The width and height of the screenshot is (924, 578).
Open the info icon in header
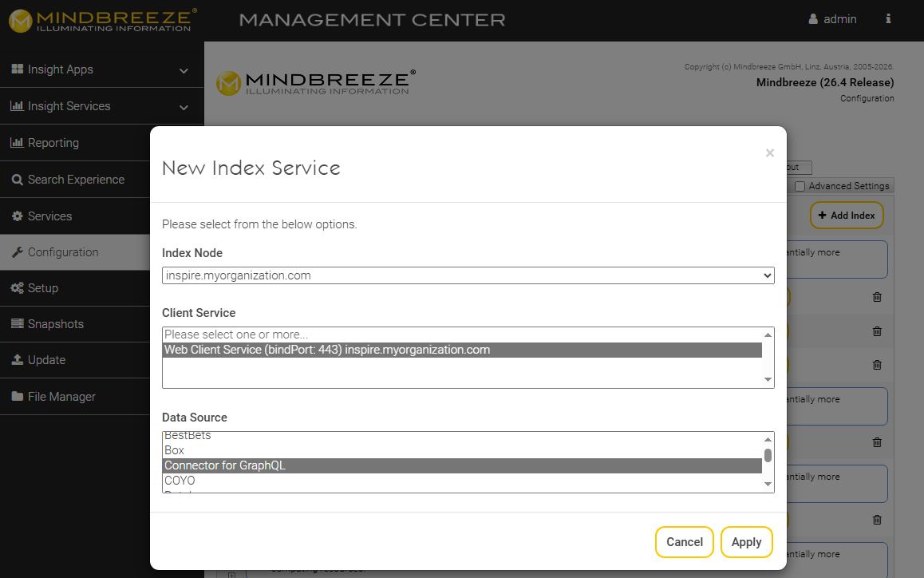(888, 19)
